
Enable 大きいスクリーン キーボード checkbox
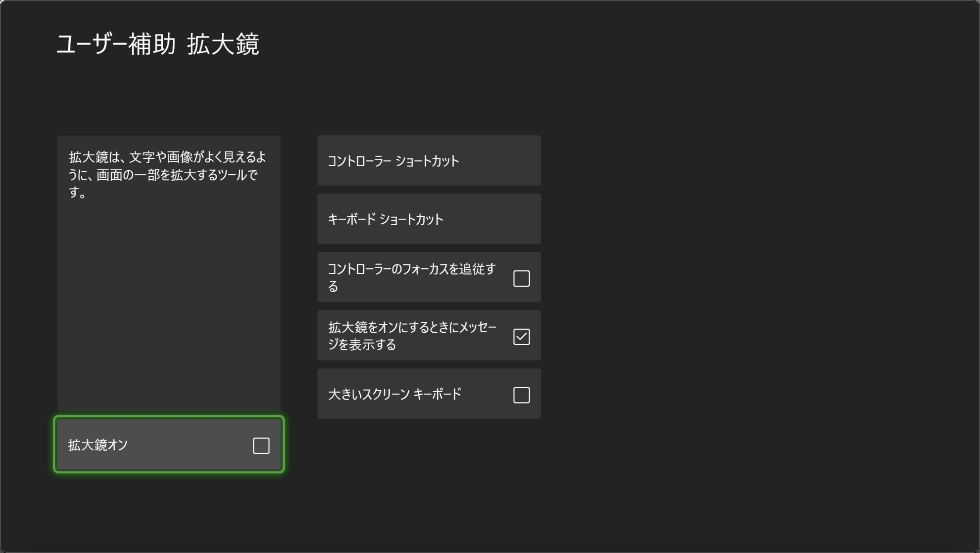521,395
